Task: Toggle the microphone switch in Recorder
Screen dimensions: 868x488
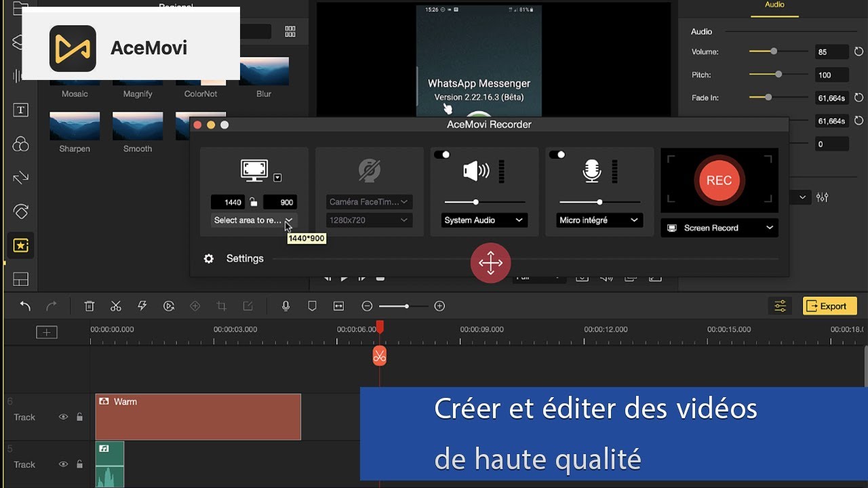Action: tap(557, 155)
